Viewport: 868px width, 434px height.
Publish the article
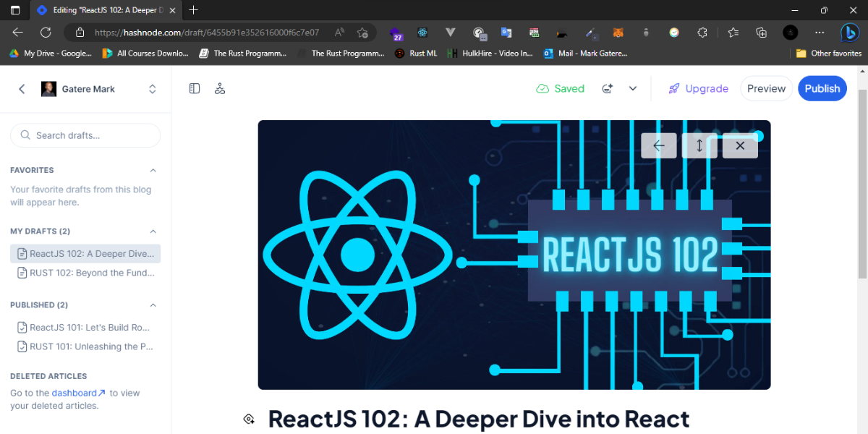pyautogui.click(x=822, y=88)
